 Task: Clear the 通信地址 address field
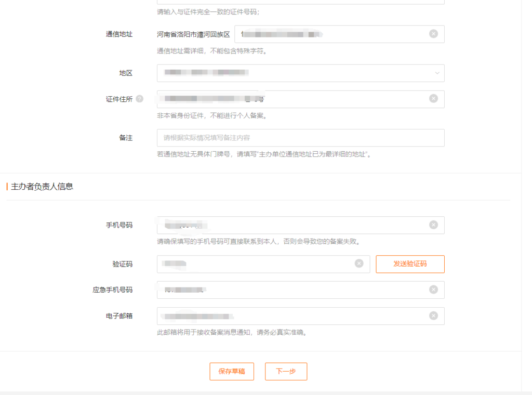pos(433,34)
